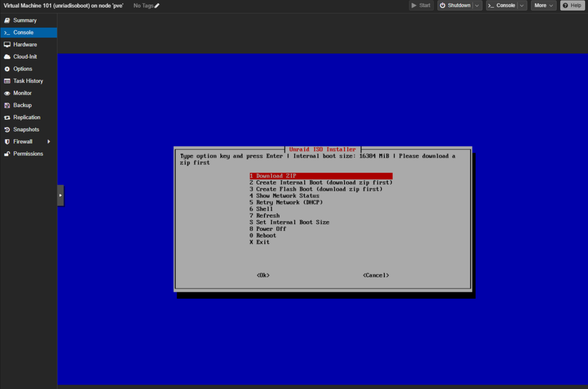
Task: Select Exit installer option
Action: [x=259, y=242]
